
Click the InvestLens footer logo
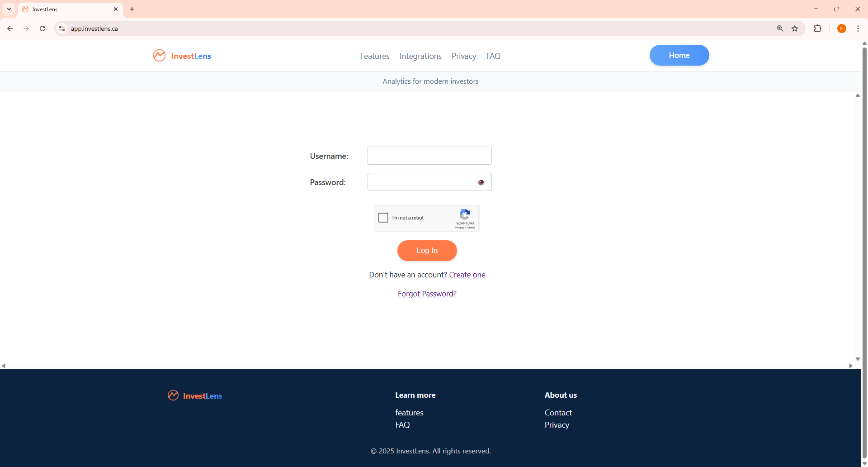pos(195,396)
